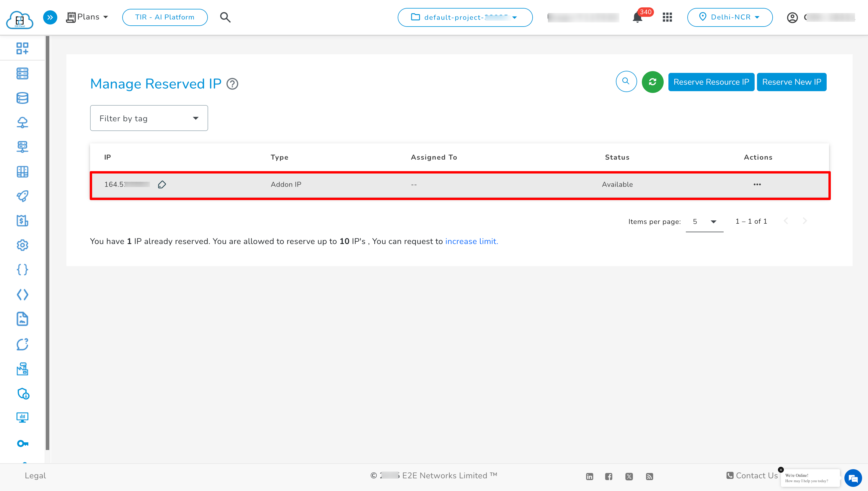Open the Delhi-NCR region selector

click(x=730, y=17)
